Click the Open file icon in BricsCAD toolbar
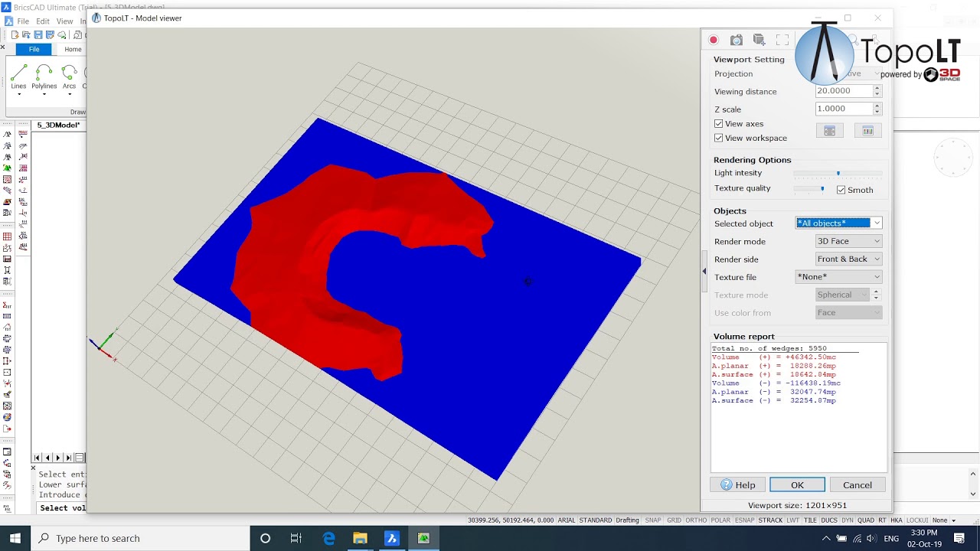Image resolution: width=980 pixels, height=551 pixels. tap(26, 35)
